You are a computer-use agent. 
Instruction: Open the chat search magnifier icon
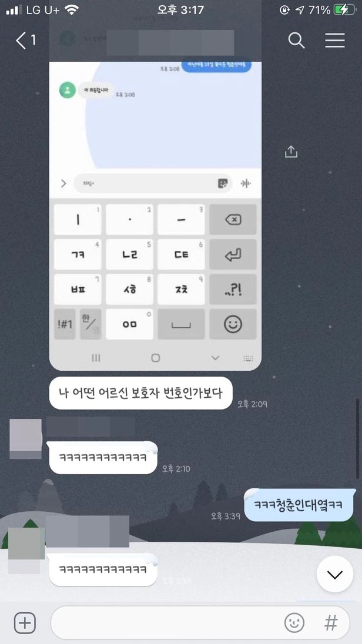[x=296, y=40]
